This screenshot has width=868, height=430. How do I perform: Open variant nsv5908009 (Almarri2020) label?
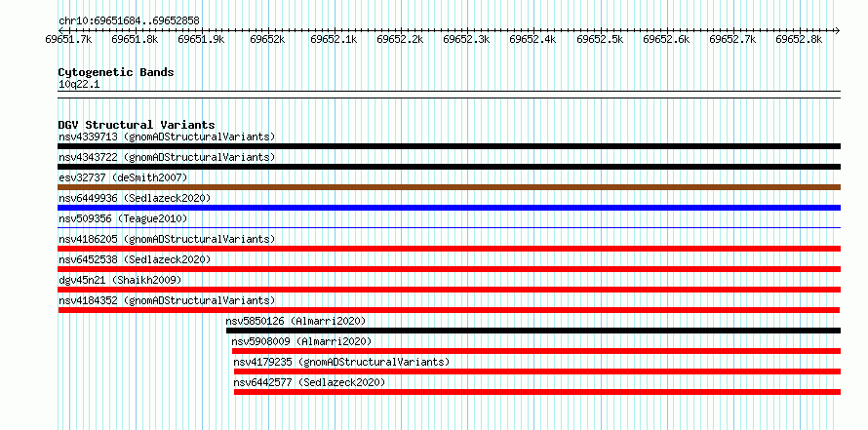[301, 341]
